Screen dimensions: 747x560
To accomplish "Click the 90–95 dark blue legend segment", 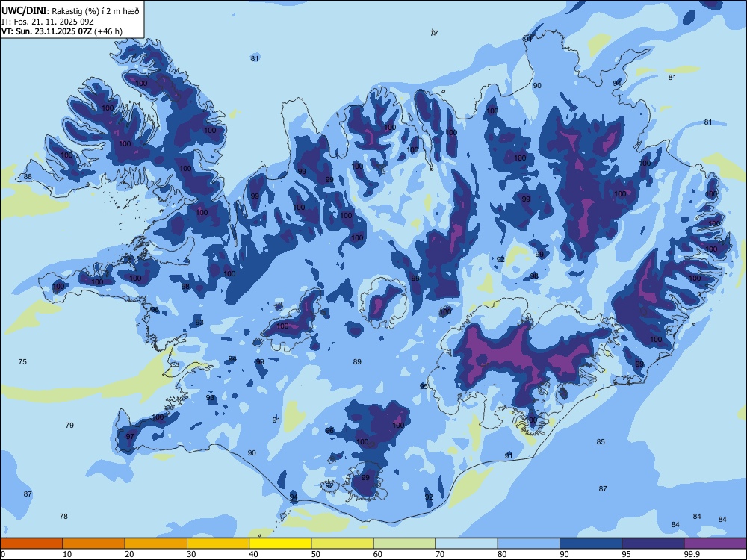I will (591, 544).
